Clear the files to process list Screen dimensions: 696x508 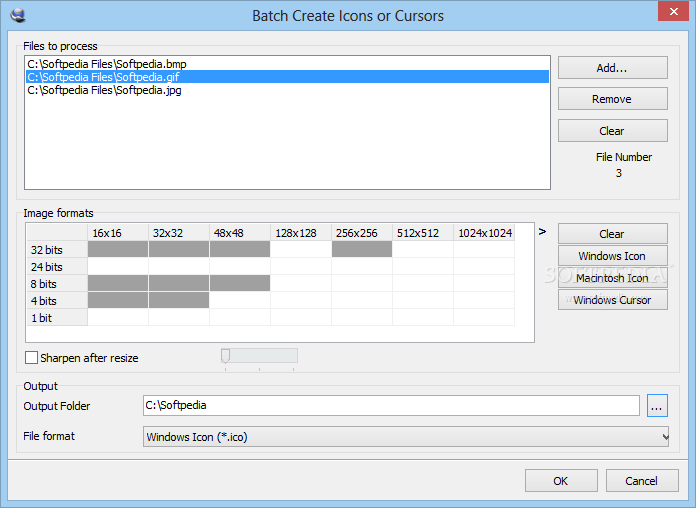point(613,131)
